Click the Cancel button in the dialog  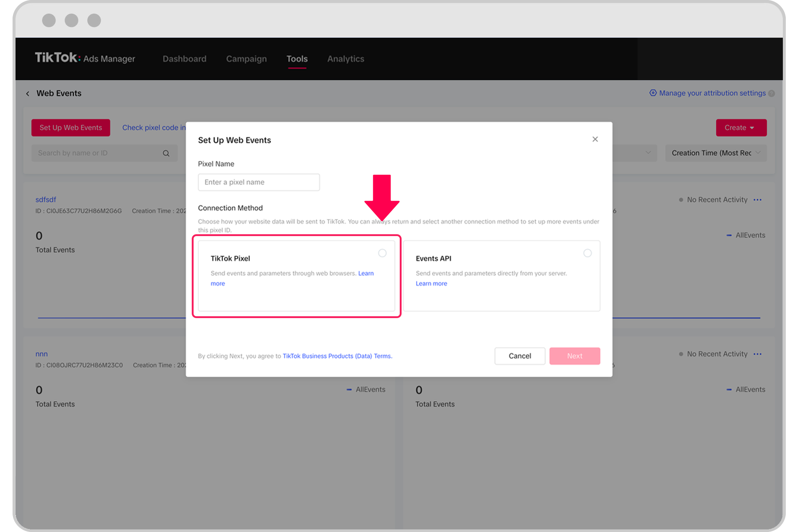point(519,356)
